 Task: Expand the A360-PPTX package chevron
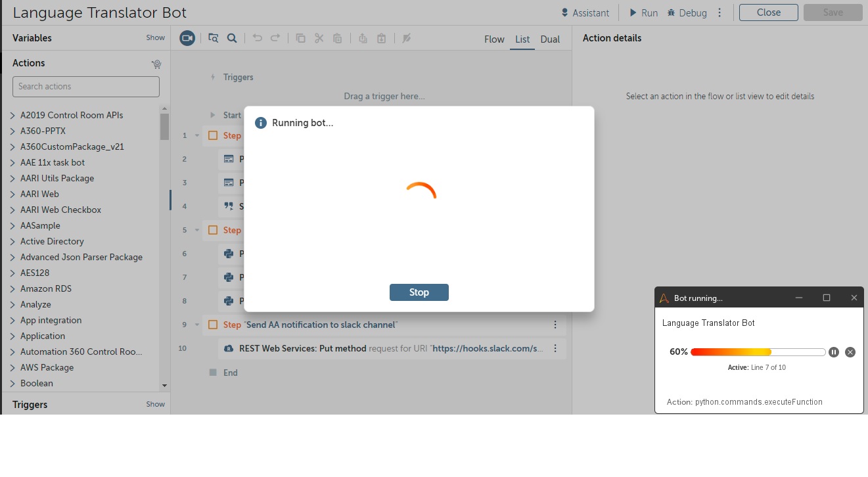[x=12, y=131]
